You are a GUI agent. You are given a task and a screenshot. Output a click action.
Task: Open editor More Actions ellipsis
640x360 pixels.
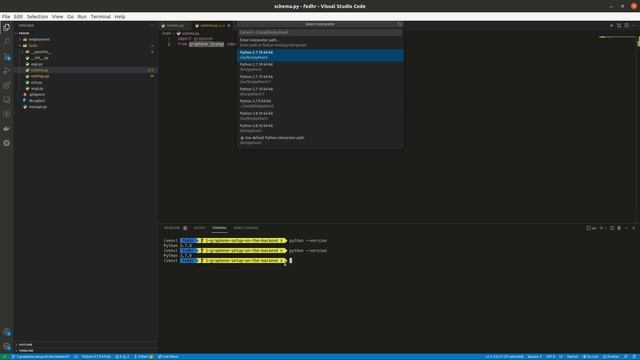coord(634,25)
